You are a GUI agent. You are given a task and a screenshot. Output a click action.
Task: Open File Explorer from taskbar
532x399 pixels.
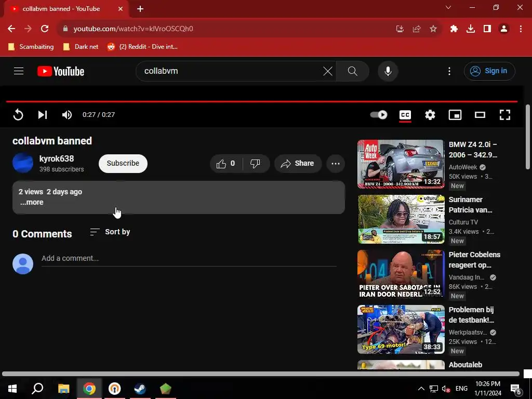[63, 389]
